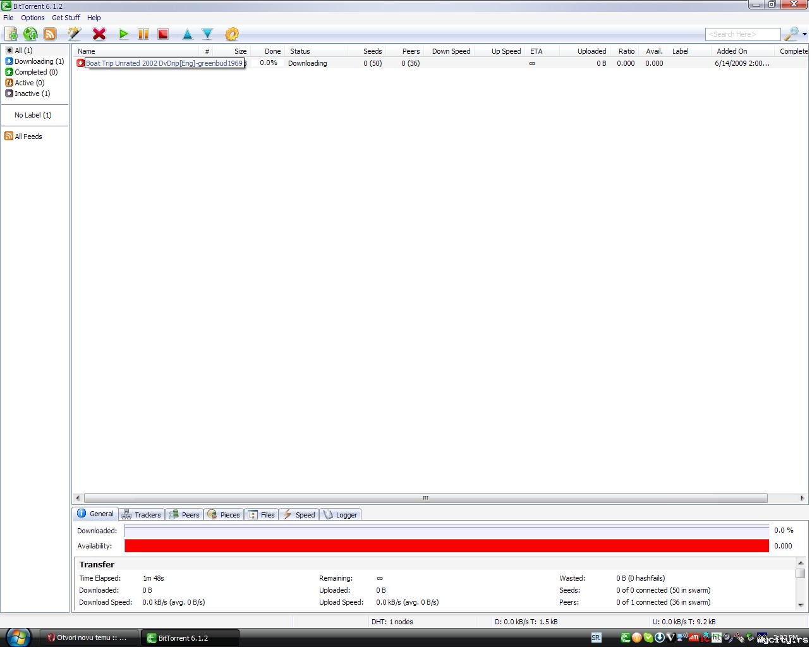The width and height of the screenshot is (812, 647).
Task: Click the Windows Start orb
Action: tap(17, 637)
